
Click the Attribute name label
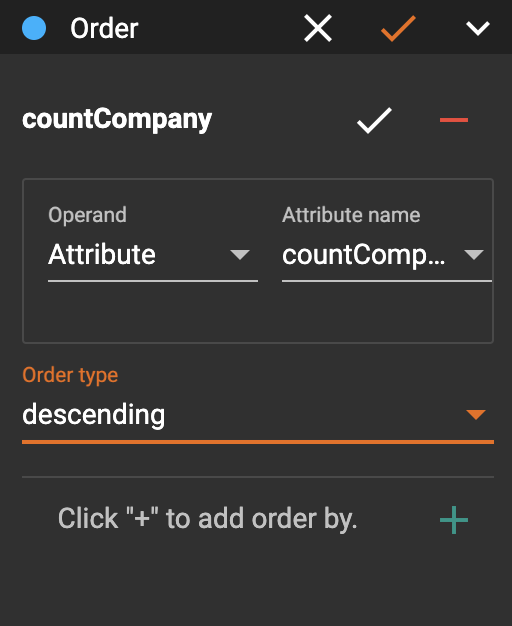351,215
